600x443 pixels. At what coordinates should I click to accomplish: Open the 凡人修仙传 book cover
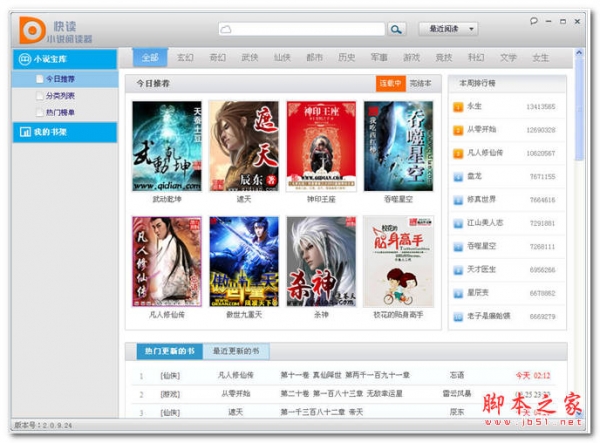(167, 262)
